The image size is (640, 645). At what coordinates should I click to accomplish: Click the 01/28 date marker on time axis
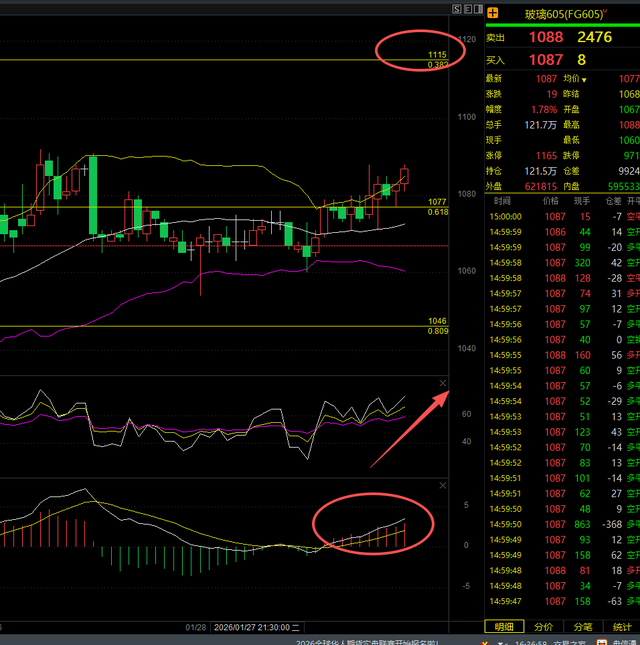(196, 627)
